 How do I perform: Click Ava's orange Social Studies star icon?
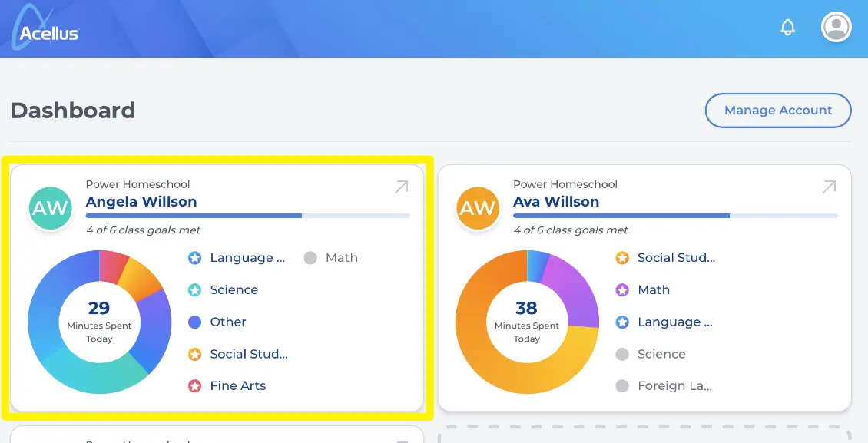(622, 258)
